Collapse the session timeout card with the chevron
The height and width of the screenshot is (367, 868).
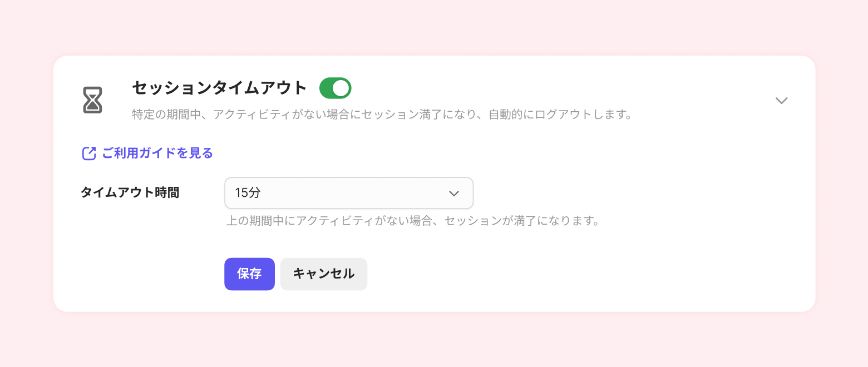coord(781,100)
